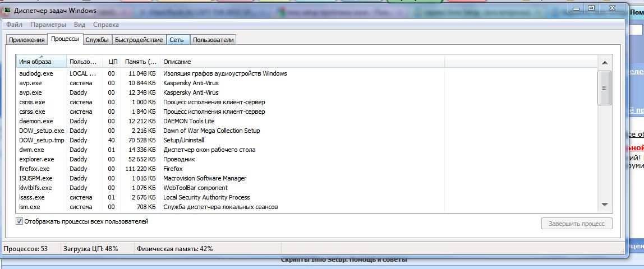Sort by the 'ЦП' column header
This screenshot has width=644, height=269.
click(113, 62)
